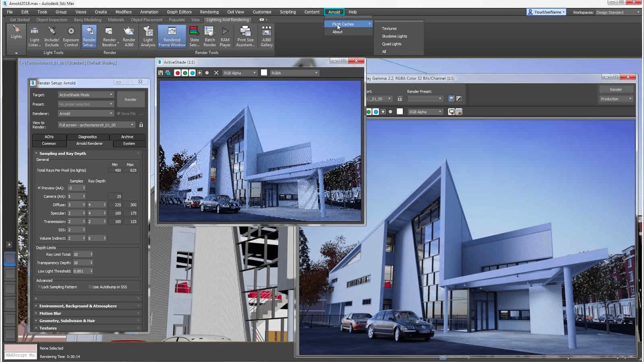This screenshot has height=362, width=644.
Task: Toggle the red channel in ActiveShade window
Action: [178, 73]
